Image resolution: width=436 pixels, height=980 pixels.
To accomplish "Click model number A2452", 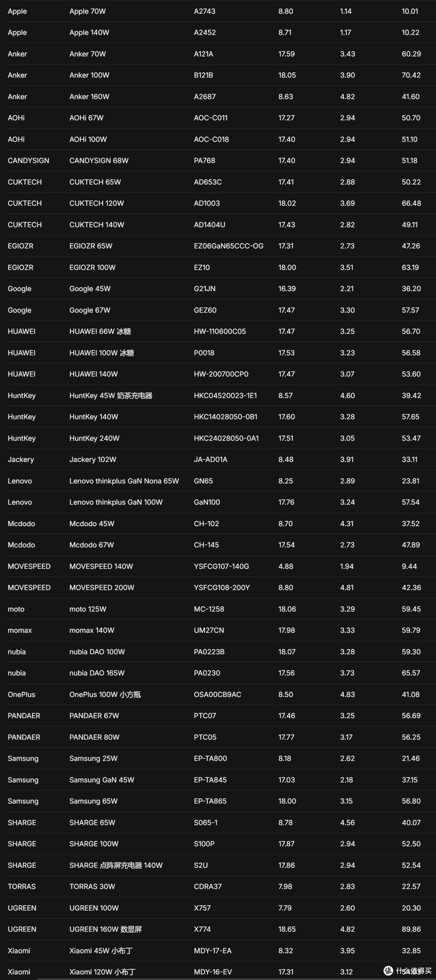I will pos(205,33).
